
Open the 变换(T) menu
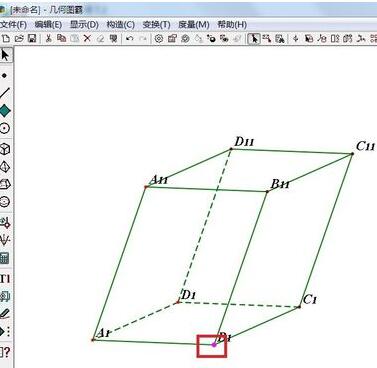click(x=156, y=25)
